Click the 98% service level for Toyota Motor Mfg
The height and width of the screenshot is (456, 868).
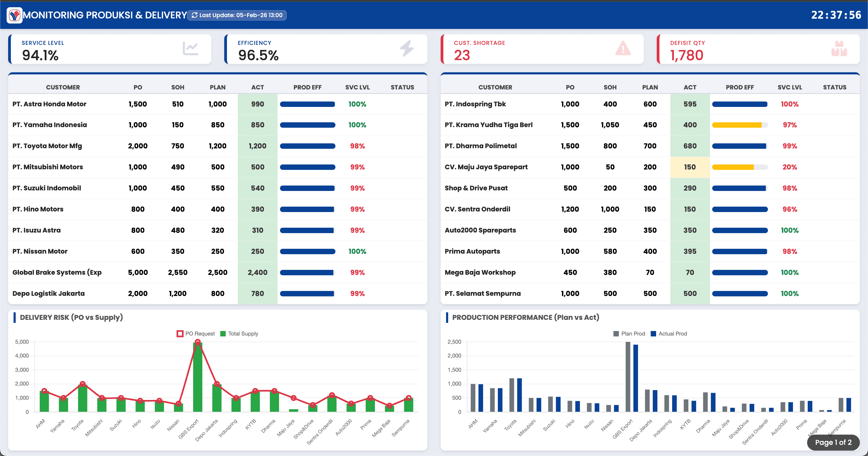(357, 146)
